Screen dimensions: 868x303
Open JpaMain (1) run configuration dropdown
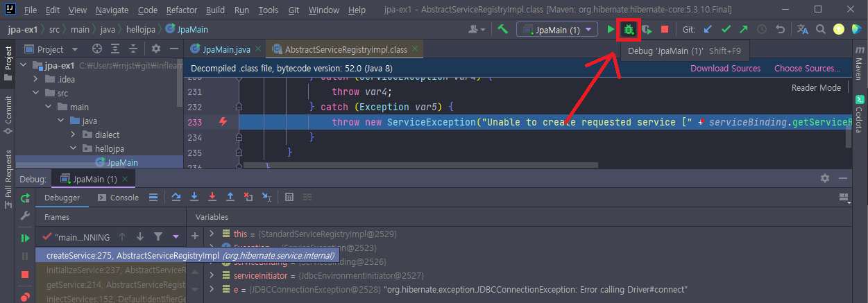[557, 30]
